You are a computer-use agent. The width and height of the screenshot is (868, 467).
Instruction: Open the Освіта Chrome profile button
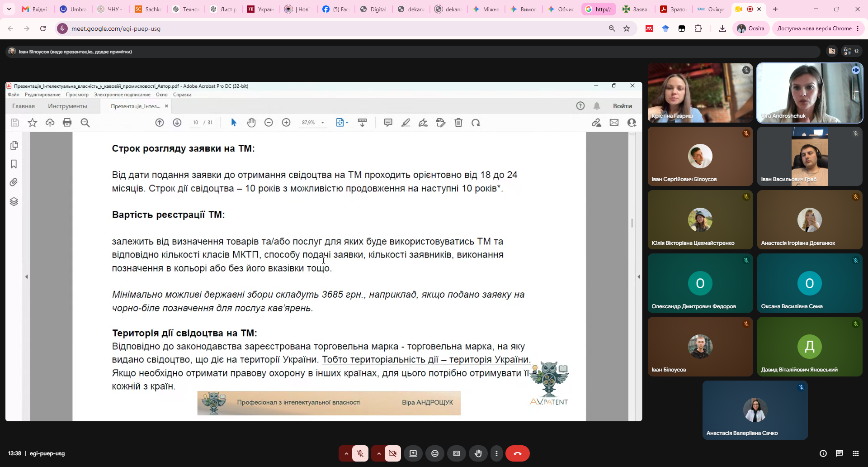pyautogui.click(x=751, y=29)
